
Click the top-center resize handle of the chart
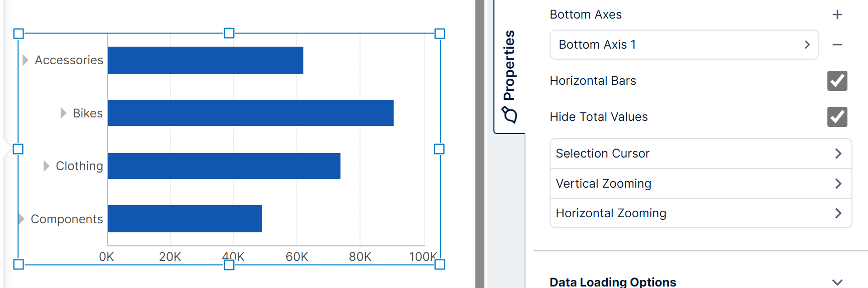[x=229, y=33]
